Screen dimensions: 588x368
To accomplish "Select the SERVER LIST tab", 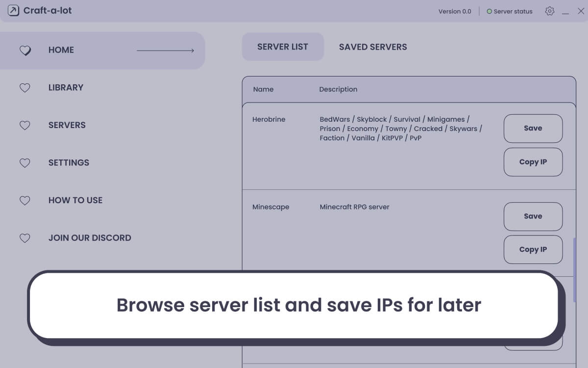I will pos(283,47).
